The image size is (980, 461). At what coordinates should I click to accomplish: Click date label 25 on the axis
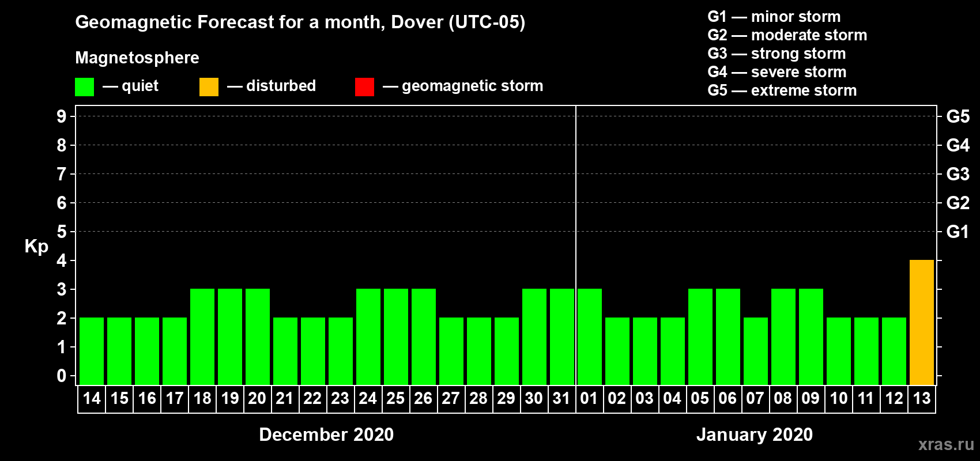(x=396, y=398)
